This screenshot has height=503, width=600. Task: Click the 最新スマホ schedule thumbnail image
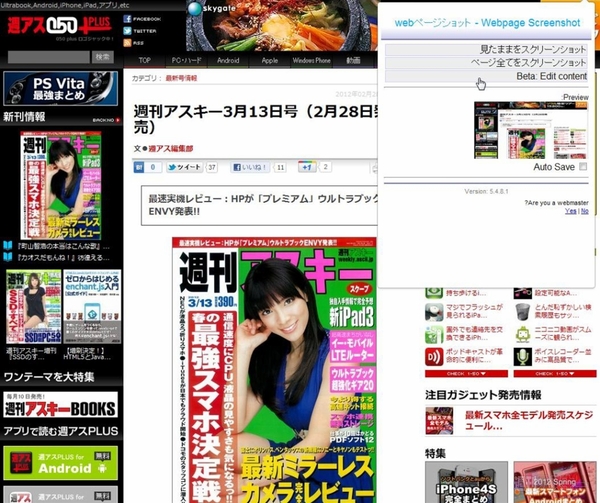439,420
